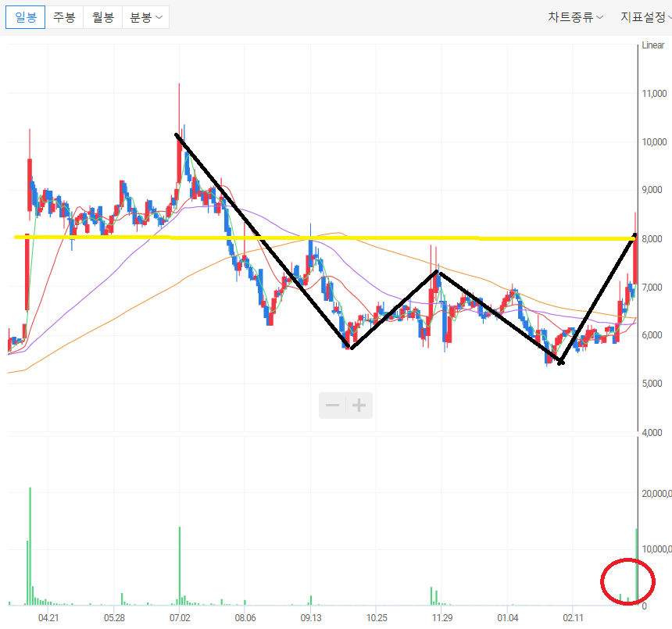Click the 05.28 date axis label
The image size is (672, 629).
point(114,617)
